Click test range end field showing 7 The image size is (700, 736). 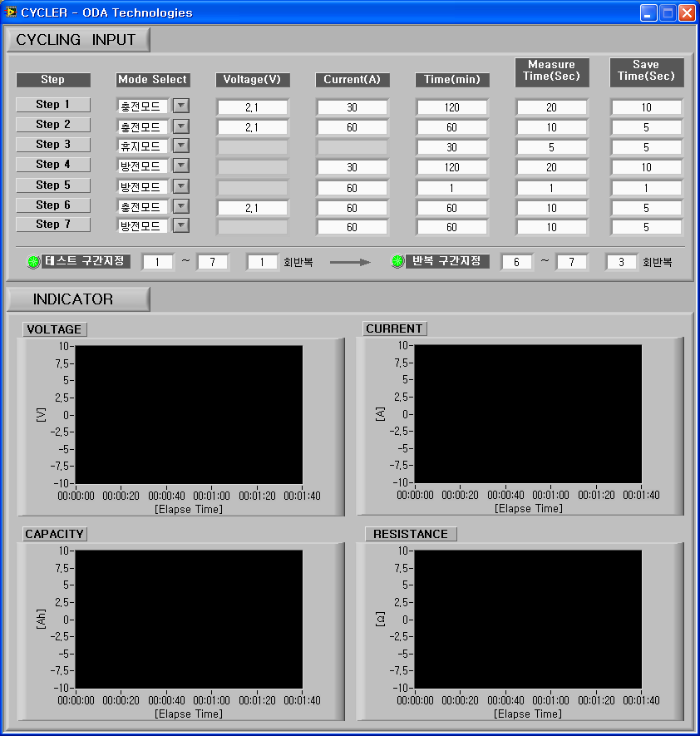tap(213, 262)
